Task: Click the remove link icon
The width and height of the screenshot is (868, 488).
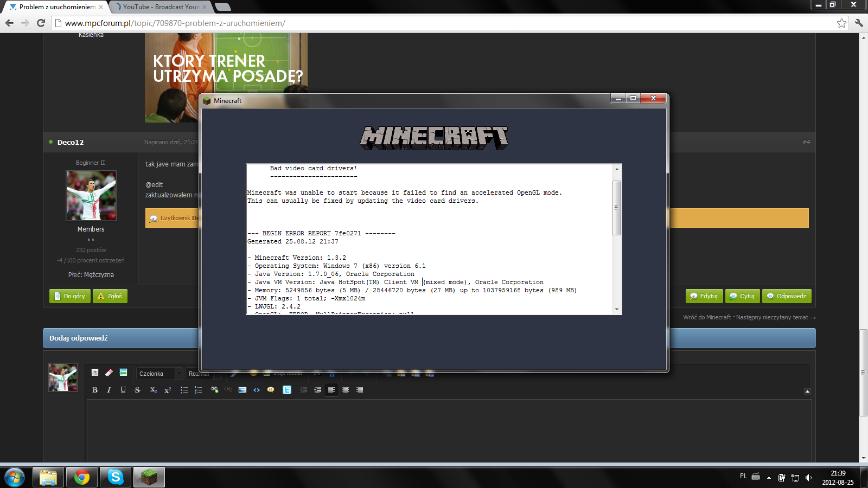Action: (x=228, y=390)
